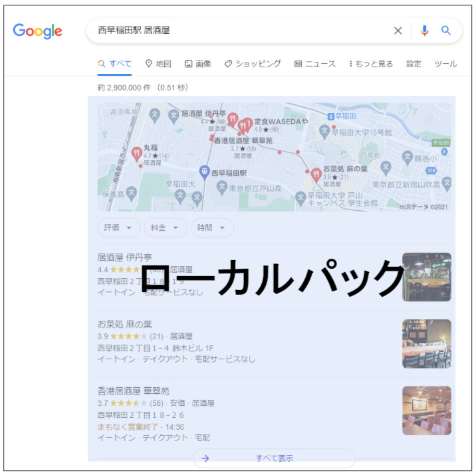Switch to the 画像 tab
Viewport: 476px width, 473px height.
pyautogui.click(x=198, y=64)
